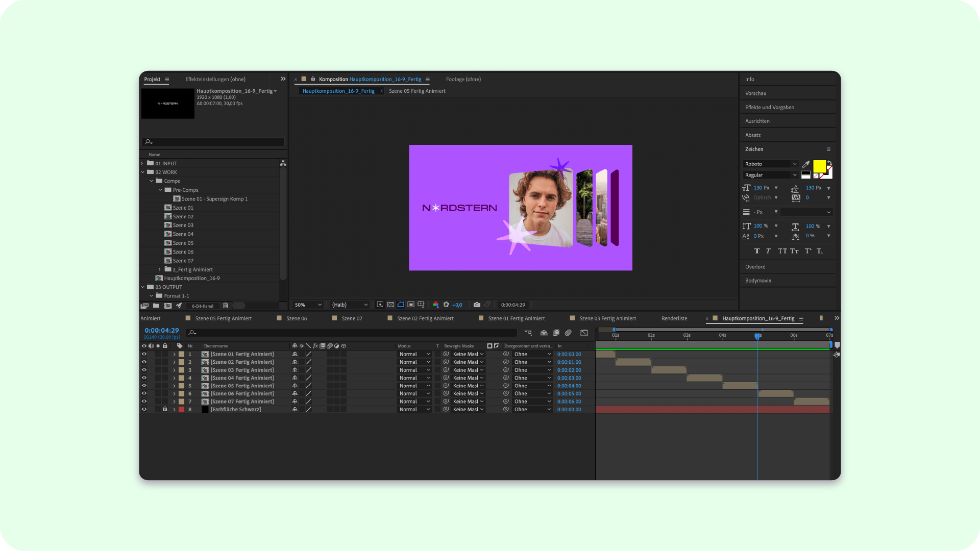980x551 pixels.
Task: Create new folder in Projekt panel
Action: pyautogui.click(x=156, y=306)
